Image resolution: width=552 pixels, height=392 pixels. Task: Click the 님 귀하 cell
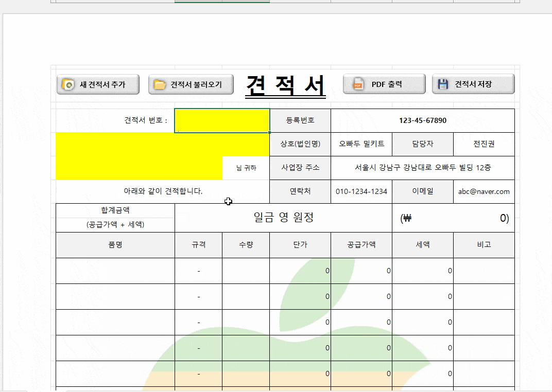click(246, 168)
